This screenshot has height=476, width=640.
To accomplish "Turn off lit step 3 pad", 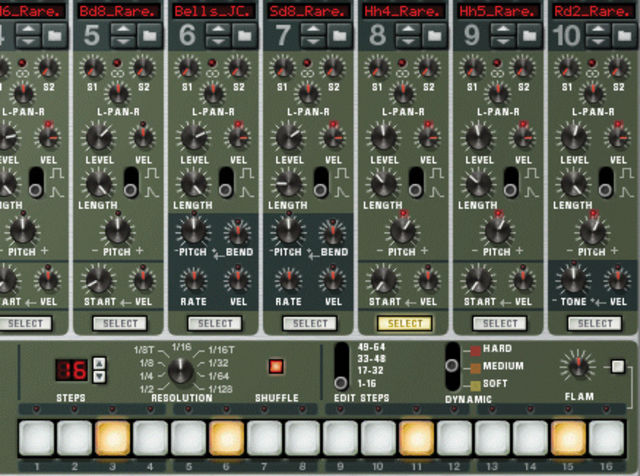I will coord(113,438).
